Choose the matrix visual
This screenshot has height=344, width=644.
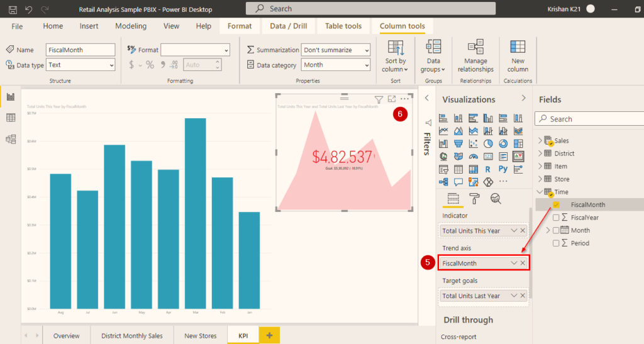pyautogui.click(x=473, y=169)
